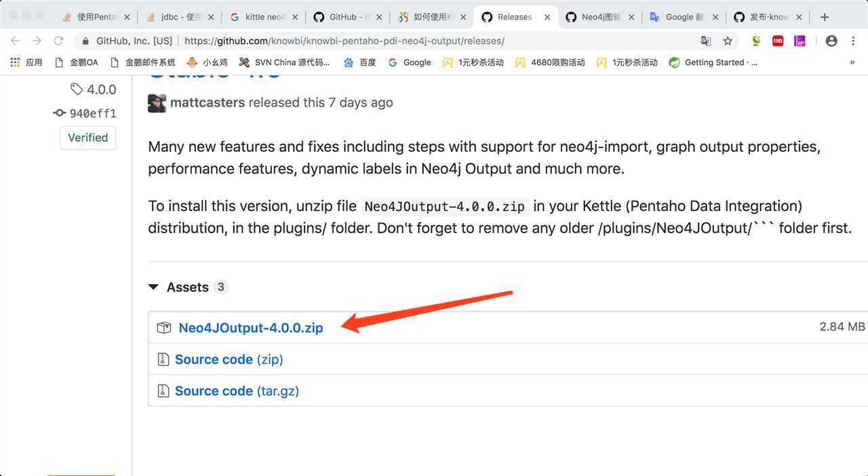Screen dimensions: 868x476
Task: Download Neo4JOutput-4.0.0.zip
Action: [251, 328]
